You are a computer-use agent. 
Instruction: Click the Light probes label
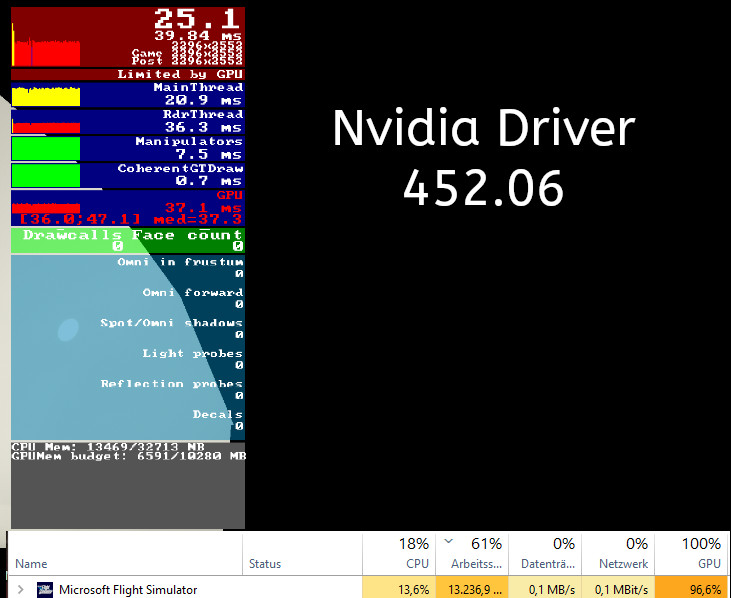193,353
